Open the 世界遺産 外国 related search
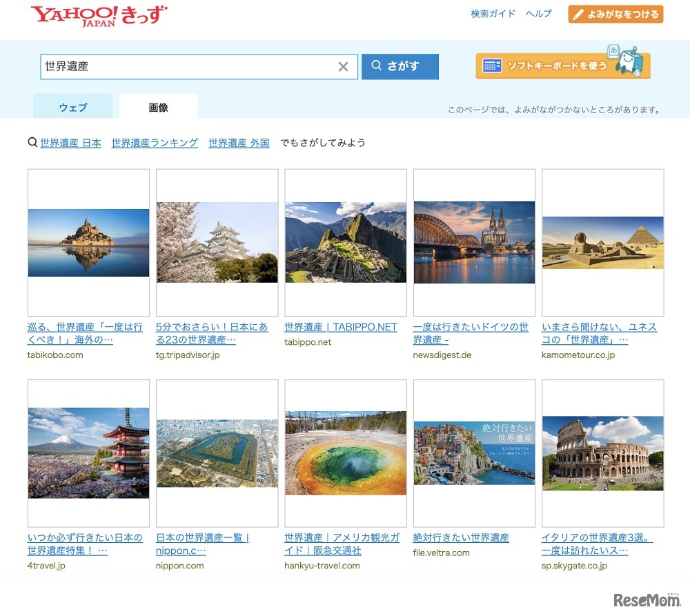 click(x=238, y=143)
